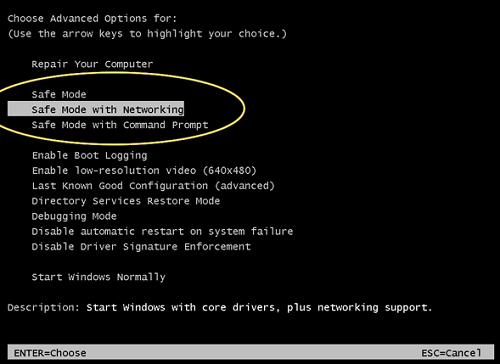Viewport: 500px width, 364px height.
Task: Choose Disable Driver Signature Enforcement
Action: [141, 247]
